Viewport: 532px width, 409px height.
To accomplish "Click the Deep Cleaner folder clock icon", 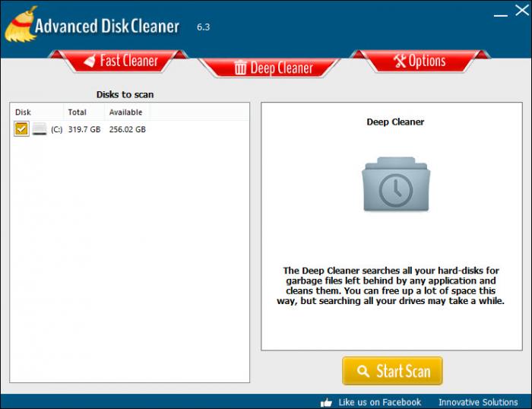I will coord(396,184).
